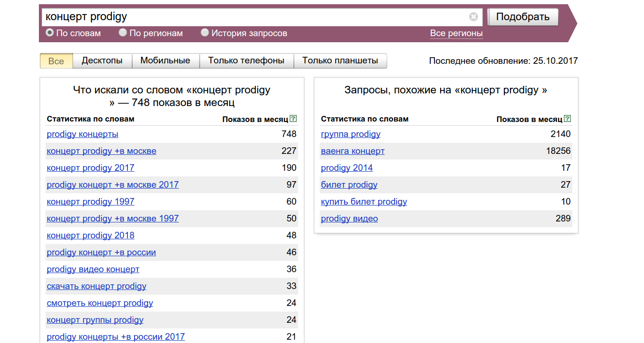Open 'билет prodigy' similar query link
The image size is (644, 343).
pyautogui.click(x=349, y=185)
